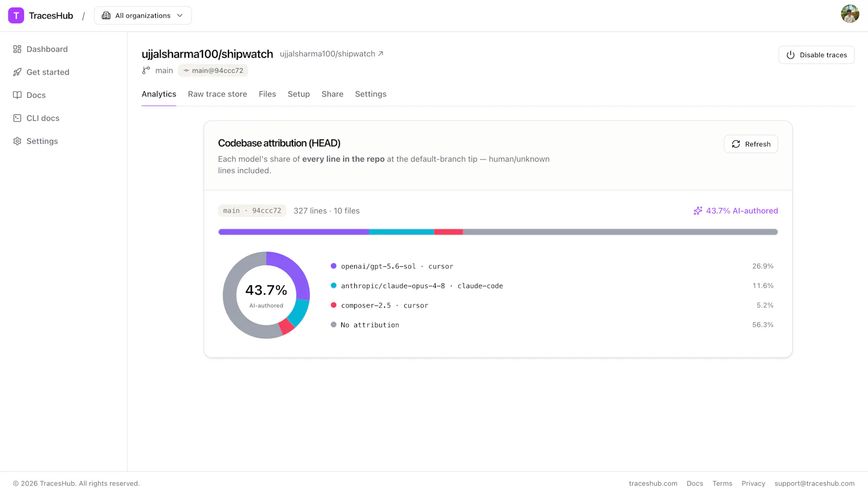The image size is (868, 493).
Task: Click the cyan segment of attribution bar
Action: (401, 232)
